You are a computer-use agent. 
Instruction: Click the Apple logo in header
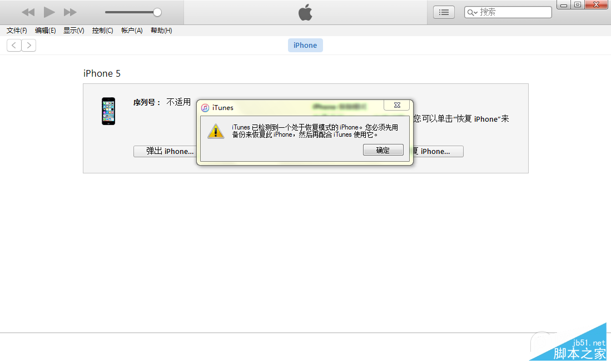(305, 12)
